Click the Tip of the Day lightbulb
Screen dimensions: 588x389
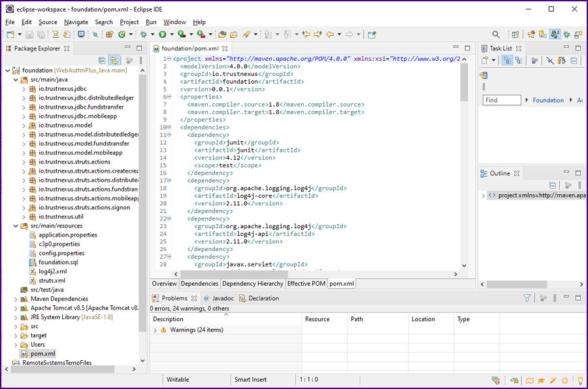pos(580,381)
